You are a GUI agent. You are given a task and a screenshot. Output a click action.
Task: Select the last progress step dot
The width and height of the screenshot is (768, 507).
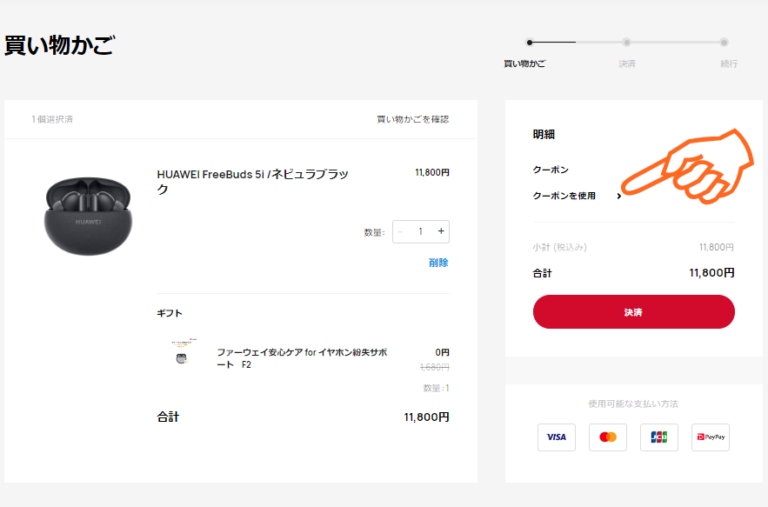pyautogui.click(x=724, y=43)
